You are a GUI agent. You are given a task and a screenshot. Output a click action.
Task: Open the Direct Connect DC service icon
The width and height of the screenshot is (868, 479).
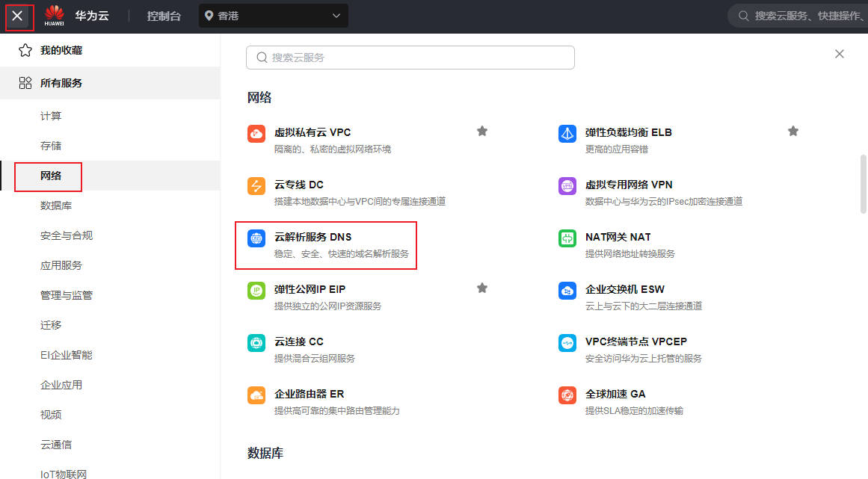click(x=256, y=186)
